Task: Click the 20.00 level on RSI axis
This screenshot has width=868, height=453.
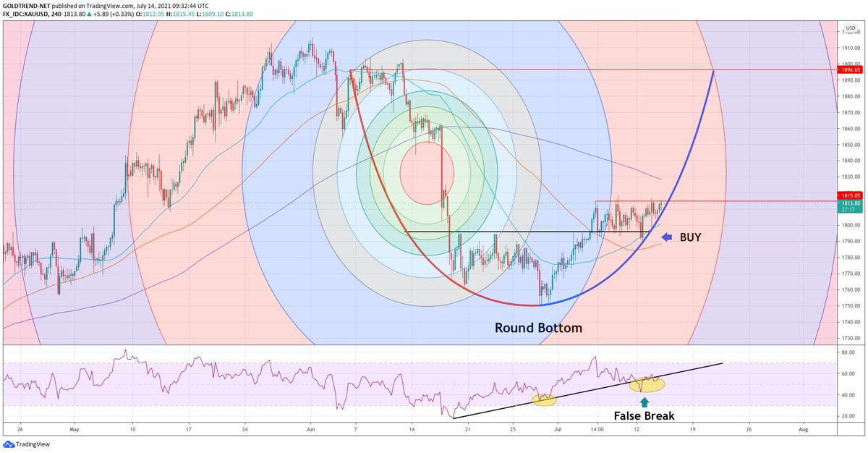Action: pyautogui.click(x=849, y=417)
